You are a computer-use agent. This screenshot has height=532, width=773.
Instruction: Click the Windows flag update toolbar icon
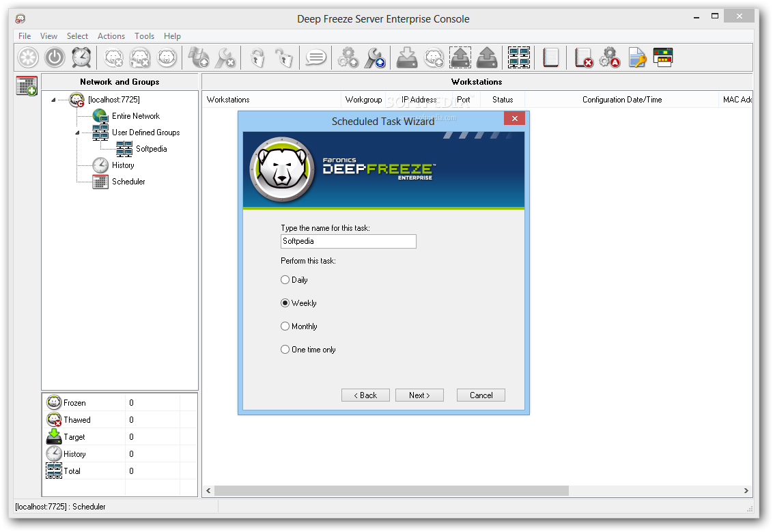(199, 57)
